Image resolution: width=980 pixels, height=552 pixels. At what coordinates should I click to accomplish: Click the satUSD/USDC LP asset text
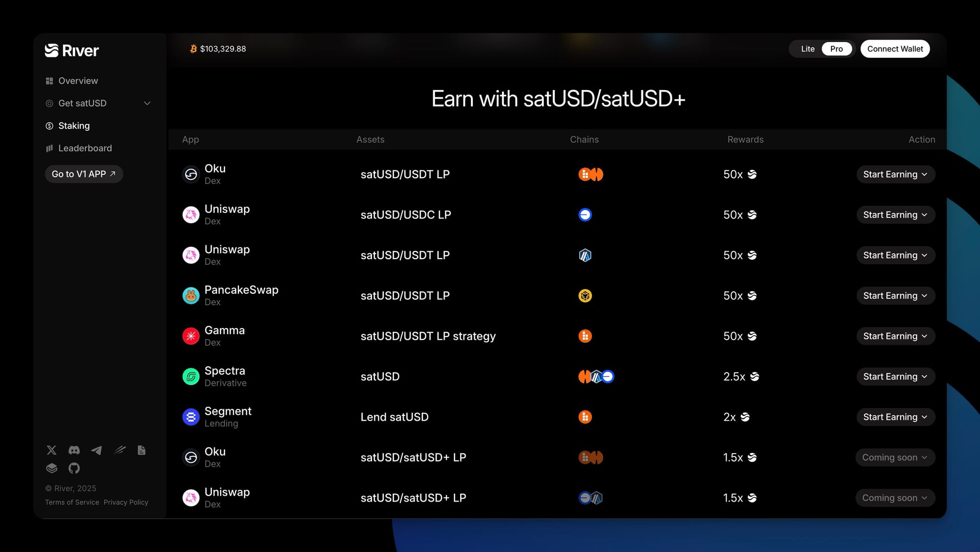pyautogui.click(x=406, y=215)
